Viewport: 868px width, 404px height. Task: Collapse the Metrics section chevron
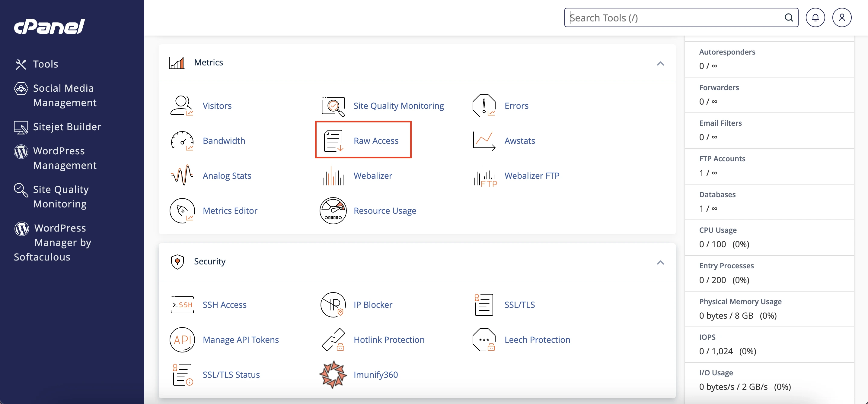pos(660,63)
